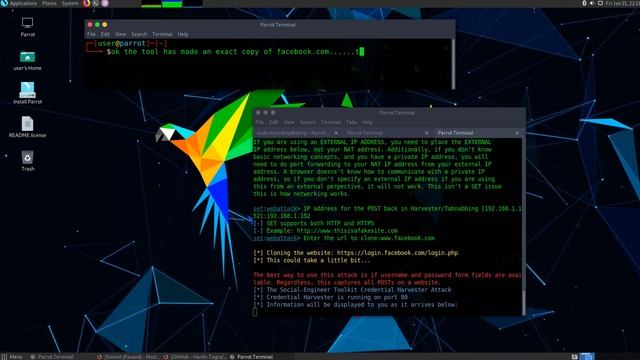
Task: Click the thisisafakesite.com example URL
Action: (x=347, y=231)
